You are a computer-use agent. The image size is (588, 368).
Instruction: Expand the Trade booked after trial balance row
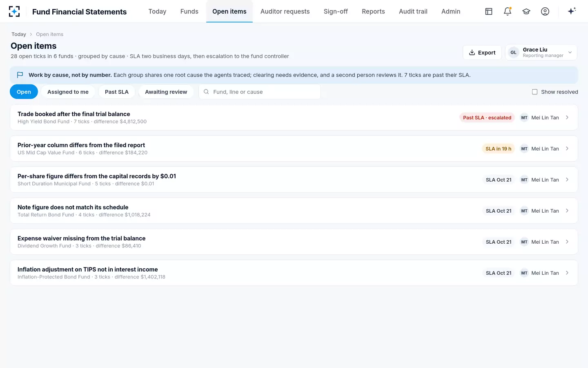tap(294, 118)
